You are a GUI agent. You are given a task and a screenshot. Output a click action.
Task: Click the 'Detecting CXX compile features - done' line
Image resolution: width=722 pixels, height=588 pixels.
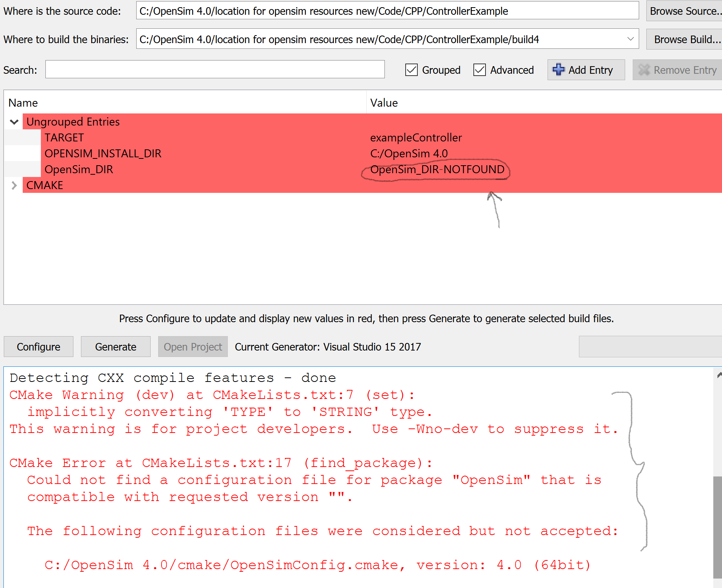[x=173, y=378]
